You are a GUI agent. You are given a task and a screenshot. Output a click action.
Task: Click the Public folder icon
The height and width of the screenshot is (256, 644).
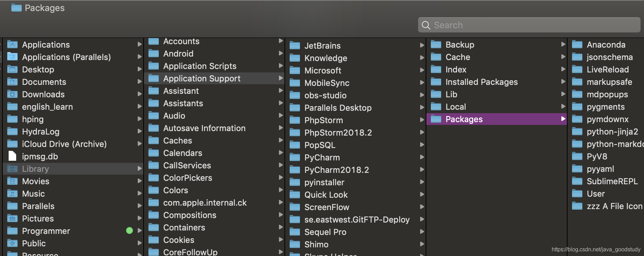12,243
